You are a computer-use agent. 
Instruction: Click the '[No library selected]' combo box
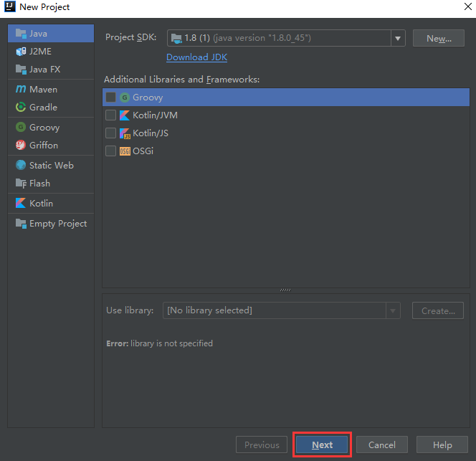pos(282,310)
